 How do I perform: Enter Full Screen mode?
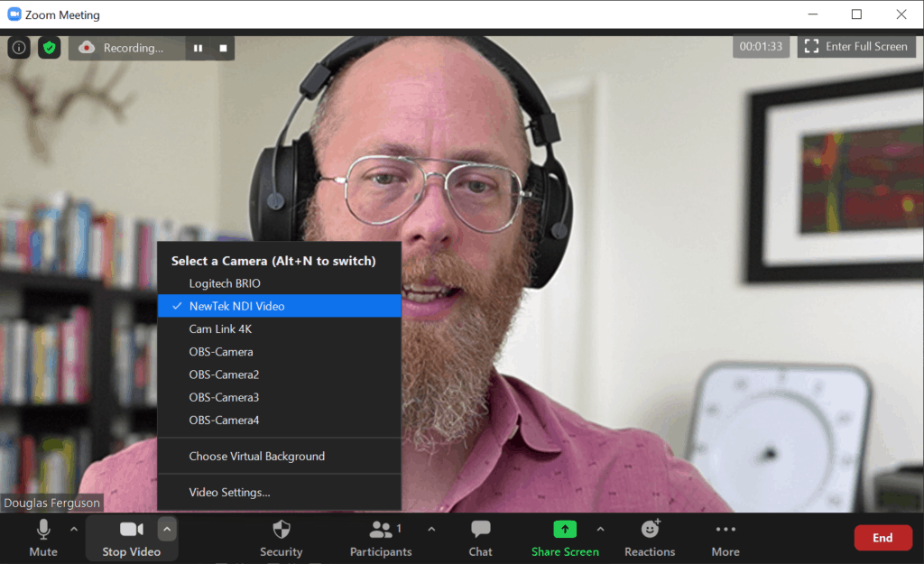(x=856, y=47)
